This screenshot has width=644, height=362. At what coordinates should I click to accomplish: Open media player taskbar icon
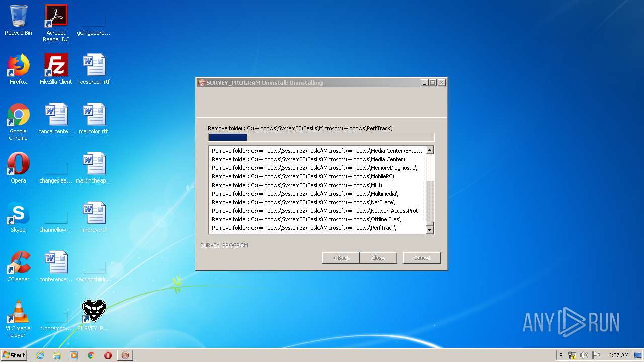click(x=74, y=355)
